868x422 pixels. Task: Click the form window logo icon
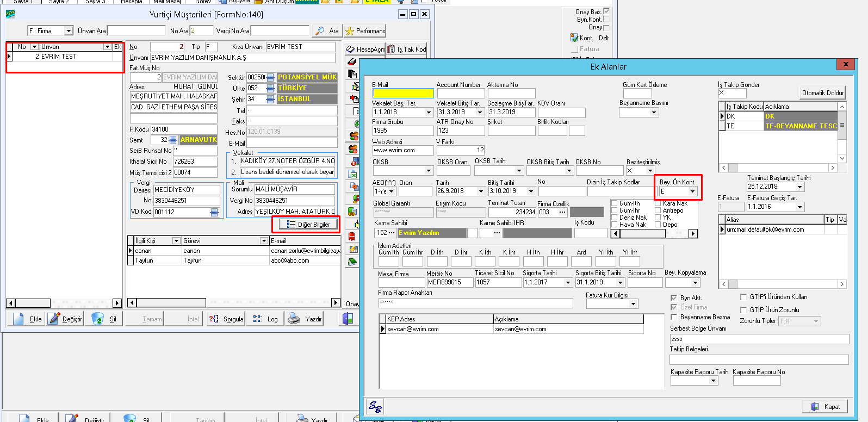pyautogui.click(x=10, y=14)
